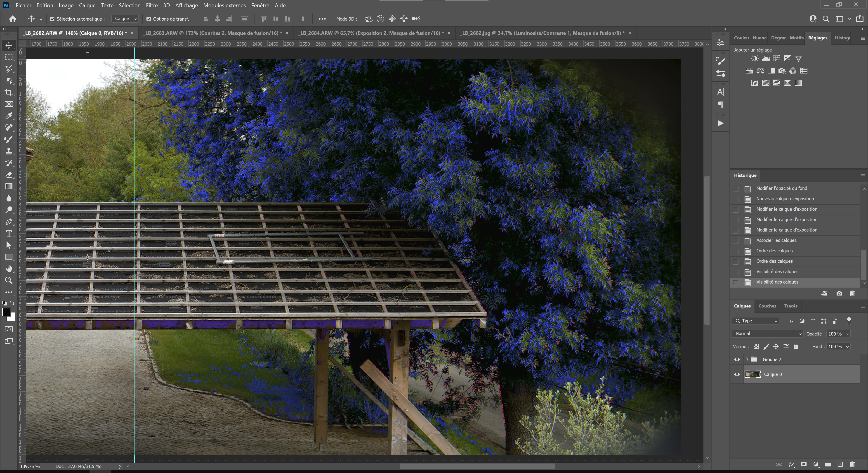Select the Hand tool

9,269
